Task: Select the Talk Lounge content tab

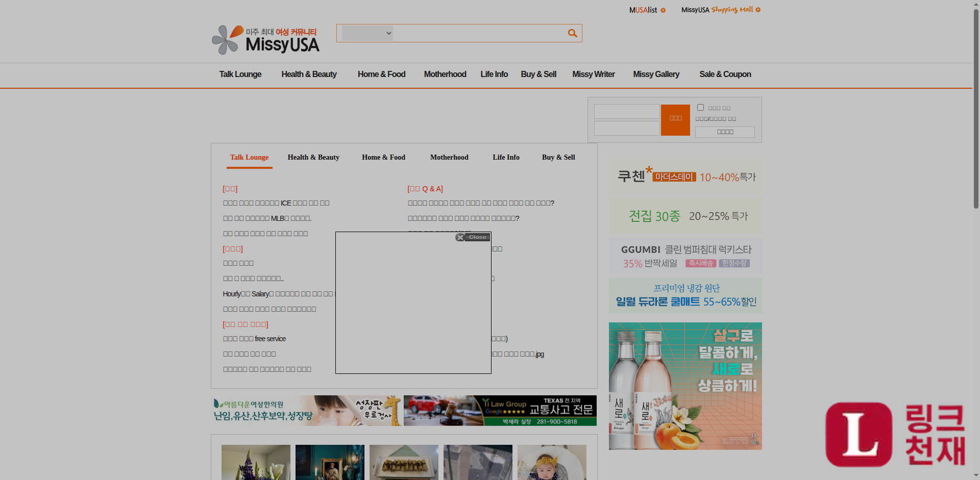Action: (x=249, y=158)
